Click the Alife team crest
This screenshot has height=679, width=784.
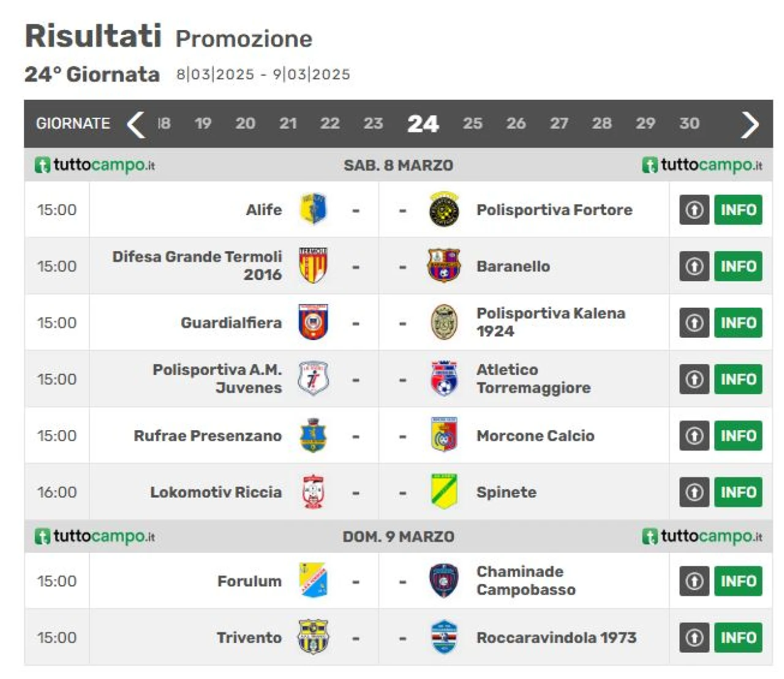coord(313,210)
